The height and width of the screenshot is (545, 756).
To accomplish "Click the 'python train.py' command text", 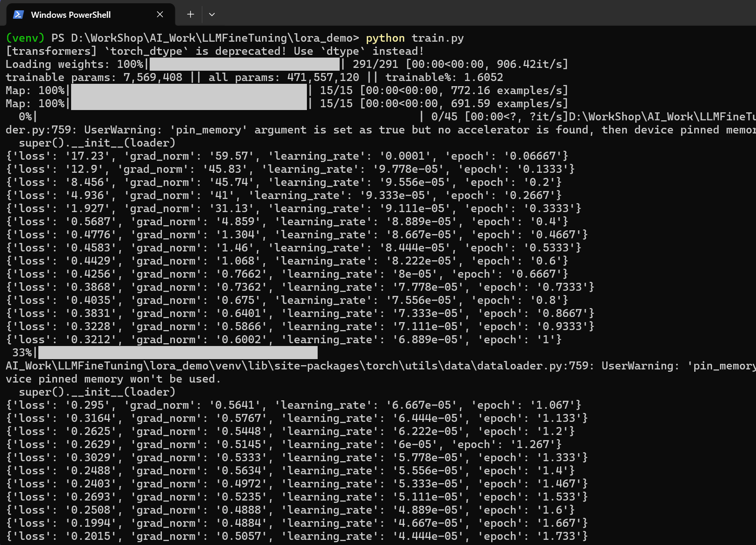I will click(415, 38).
